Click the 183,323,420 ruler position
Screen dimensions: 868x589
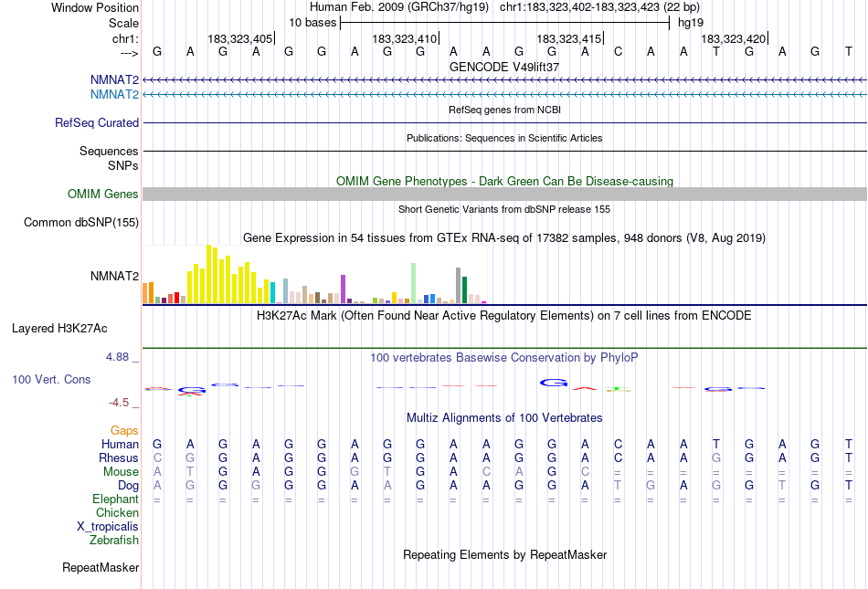(733, 38)
